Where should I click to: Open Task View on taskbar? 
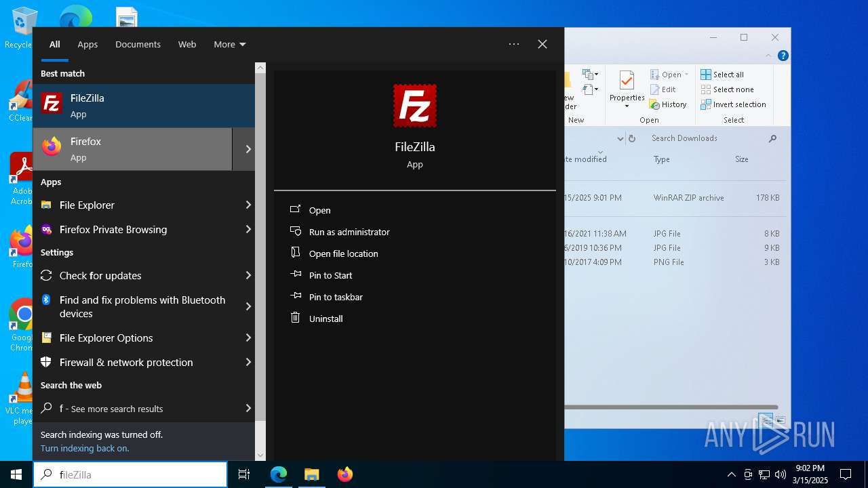pos(244,474)
